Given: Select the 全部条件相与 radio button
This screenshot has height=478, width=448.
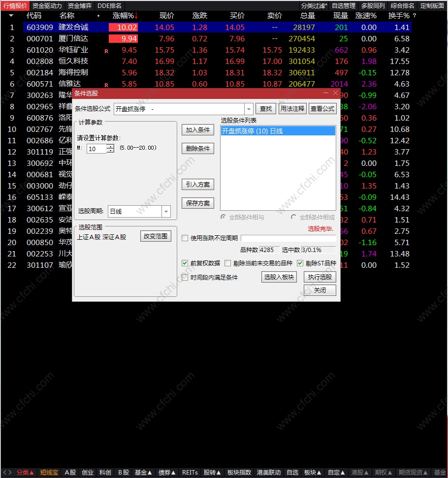Looking at the screenshot, I should point(223,217).
